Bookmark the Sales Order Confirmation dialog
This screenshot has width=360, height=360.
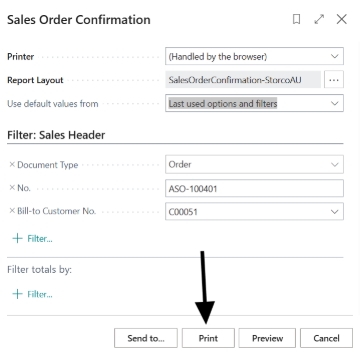[296, 20]
